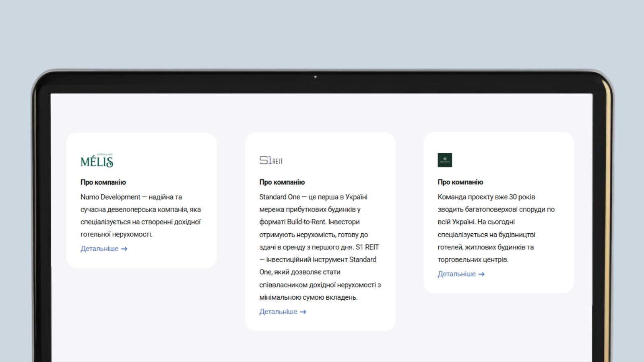The image size is (644, 362).
Task: Click the dark green square company logo
Action: (x=445, y=160)
